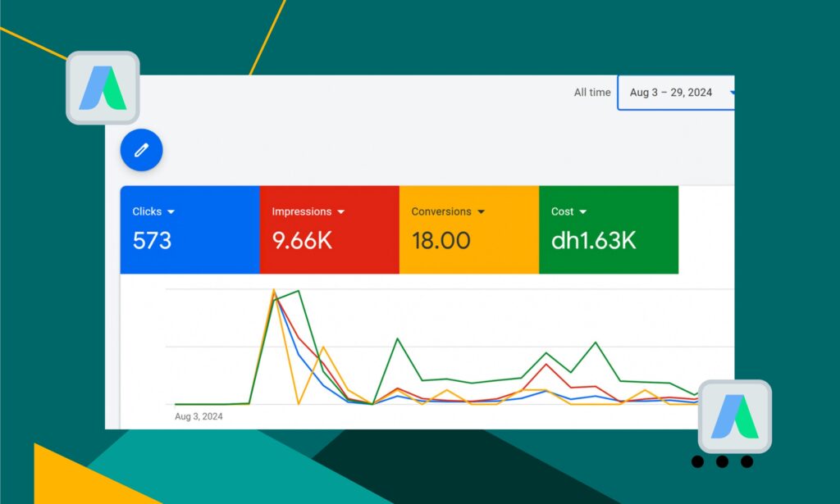840x504 pixels.
Task: Expand the Conversions metric dropdown arrow
Action: point(481,211)
